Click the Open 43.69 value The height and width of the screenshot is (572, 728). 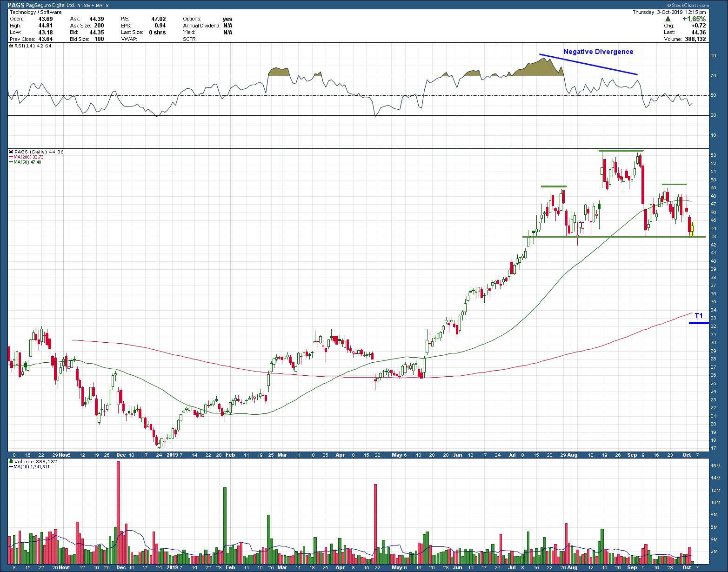pos(46,19)
